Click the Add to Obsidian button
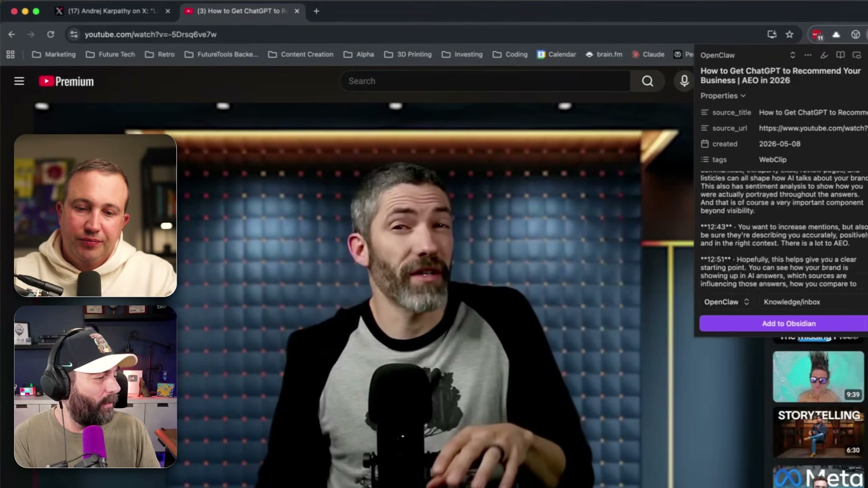The height and width of the screenshot is (488, 868). [x=783, y=324]
